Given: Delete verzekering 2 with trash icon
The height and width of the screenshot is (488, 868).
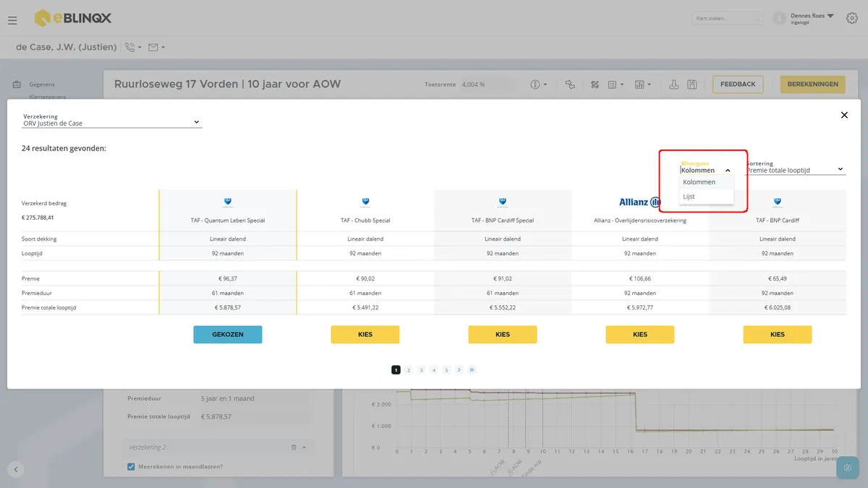Looking at the screenshot, I should point(294,448).
